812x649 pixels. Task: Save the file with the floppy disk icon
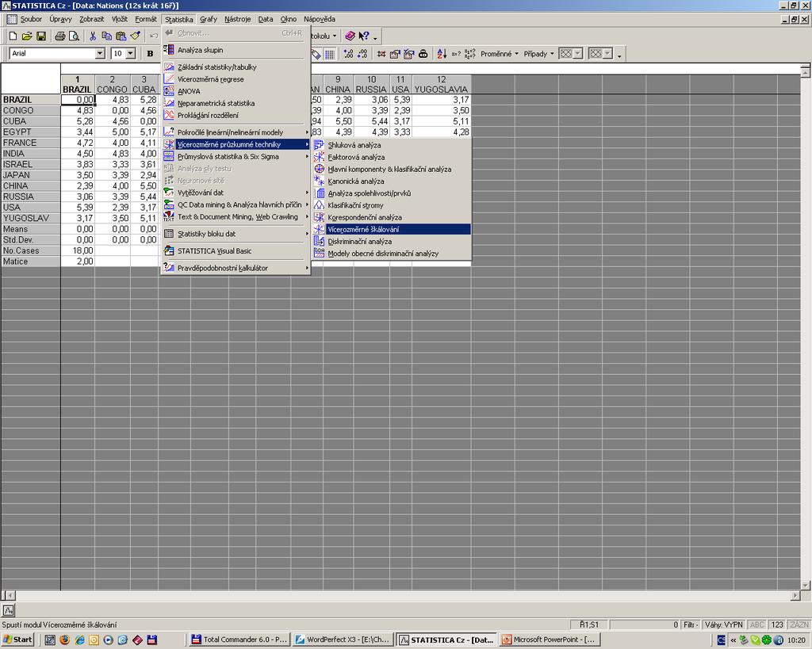[41, 36]
